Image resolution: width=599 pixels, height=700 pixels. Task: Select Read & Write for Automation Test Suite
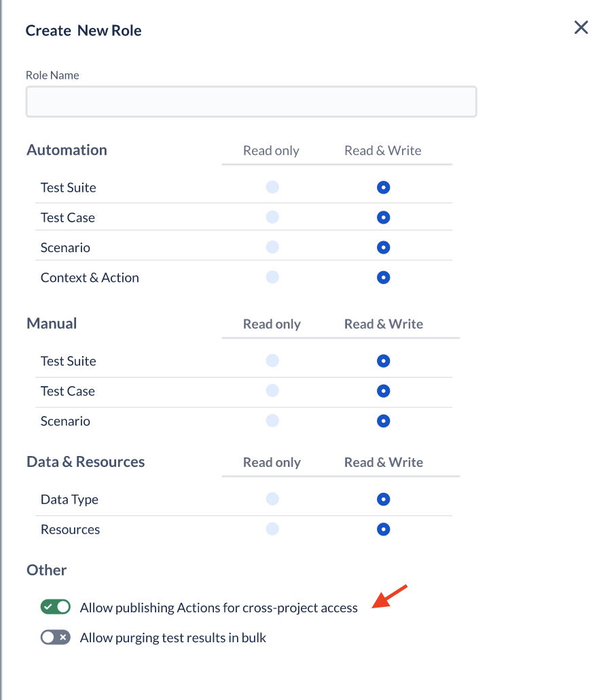pyautogui.click(x=383, y=188)
